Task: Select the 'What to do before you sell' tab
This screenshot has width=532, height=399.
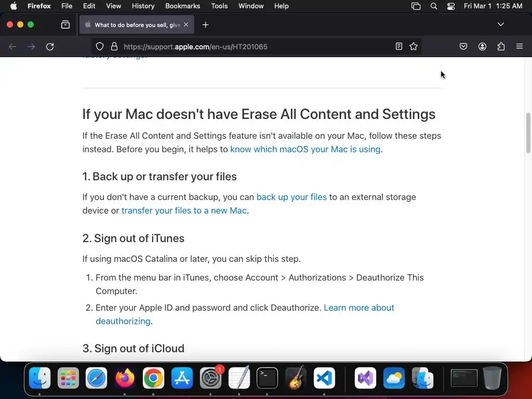Action: pyautogui.click(x=137, y=24)
